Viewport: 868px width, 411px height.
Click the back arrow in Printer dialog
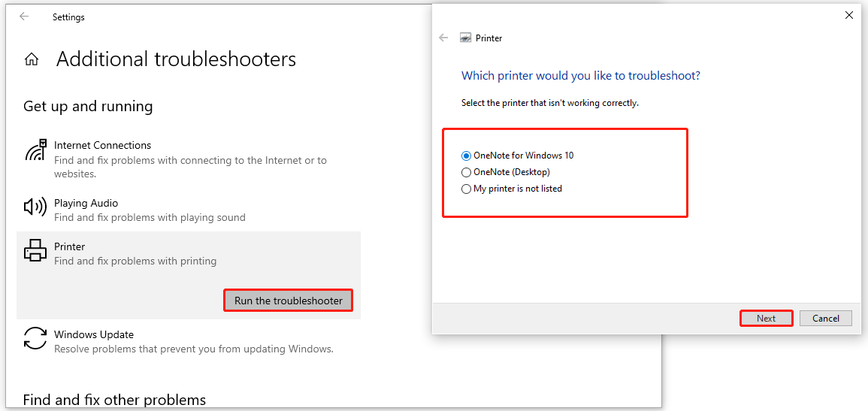443,38
